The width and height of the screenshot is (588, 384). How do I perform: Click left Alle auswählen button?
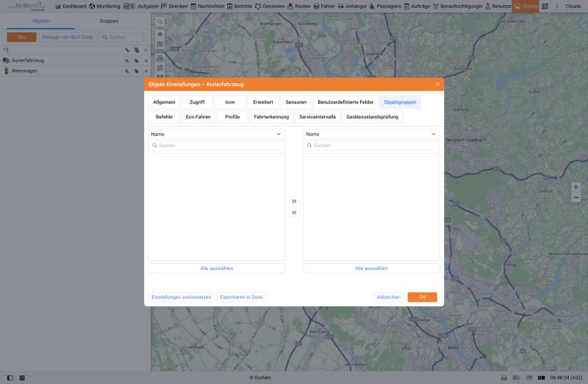pyautogui.click(x=216, y=269)
